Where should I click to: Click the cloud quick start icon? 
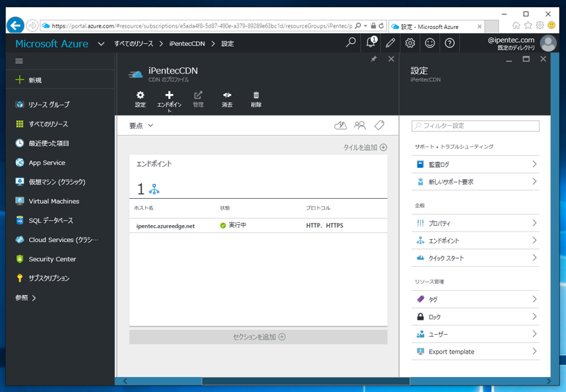(340, 125)
